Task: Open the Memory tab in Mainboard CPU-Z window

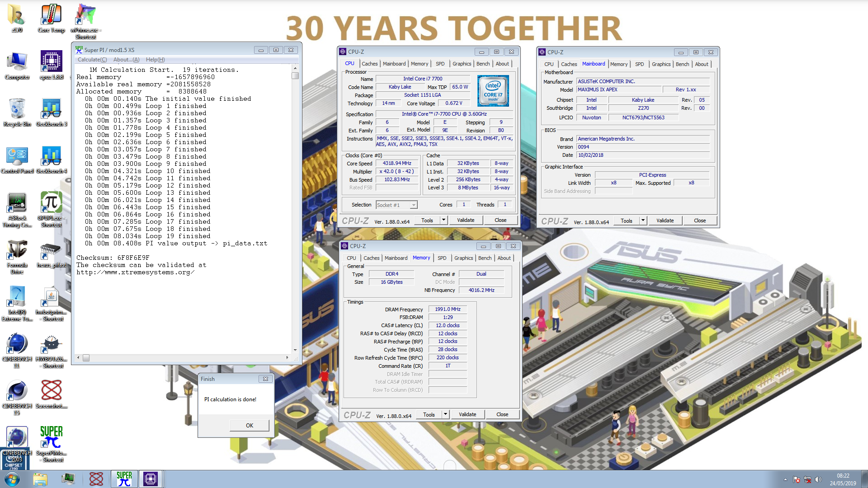Action: pyautogui.click(x=618, y=64)
